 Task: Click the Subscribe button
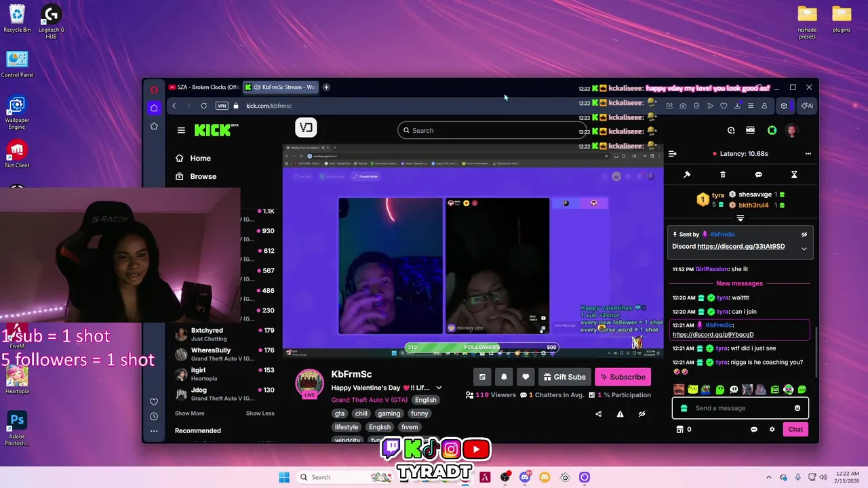(x=623, y=377)
